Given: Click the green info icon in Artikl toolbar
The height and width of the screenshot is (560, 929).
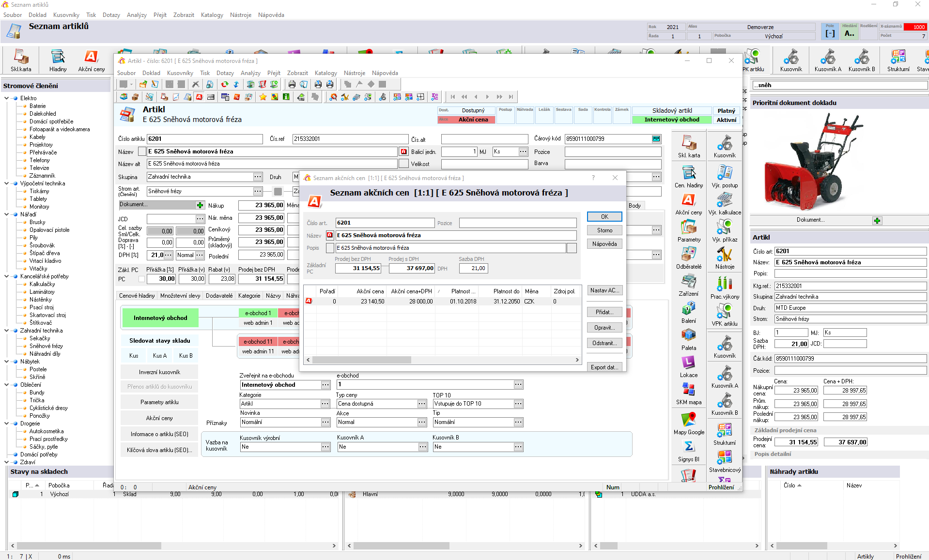Looking at the screenshot, I should click(286, 97).
